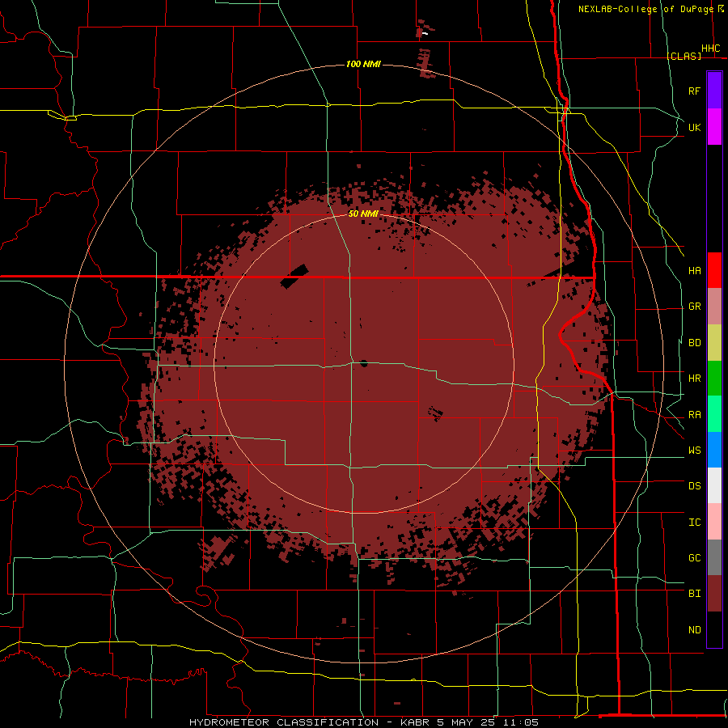Click the IC light pink legend swatch
Image resolution: width=728 pixels, height=728 pixels.
coord(714,522)
